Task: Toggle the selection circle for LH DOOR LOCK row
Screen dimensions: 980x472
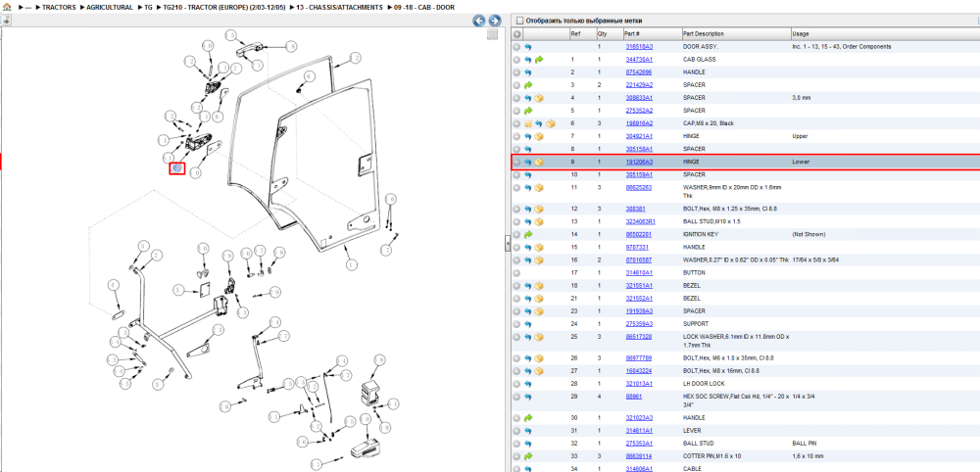Action: [516, 383]
